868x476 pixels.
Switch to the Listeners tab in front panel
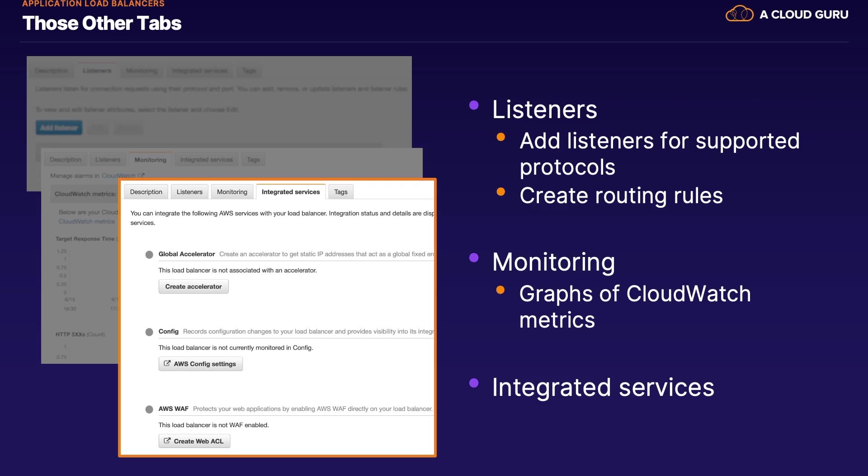[x=189, y=192]
